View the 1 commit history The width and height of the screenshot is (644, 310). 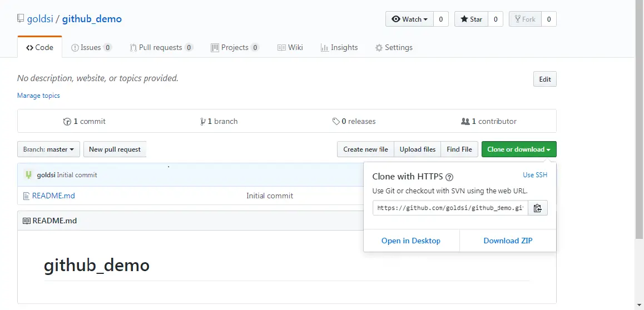(x=84, y=121)
